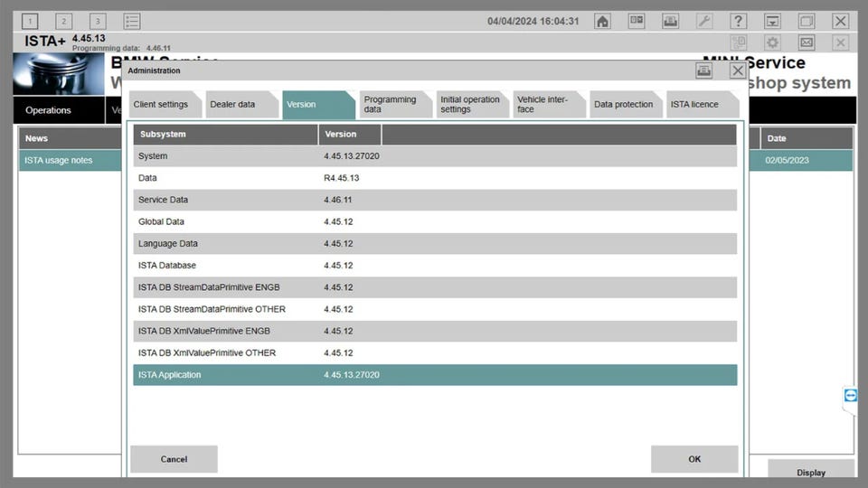Click the print icon in the top toolbar
The height and width of the screenshot is (488, 868).
pos(670,22)
